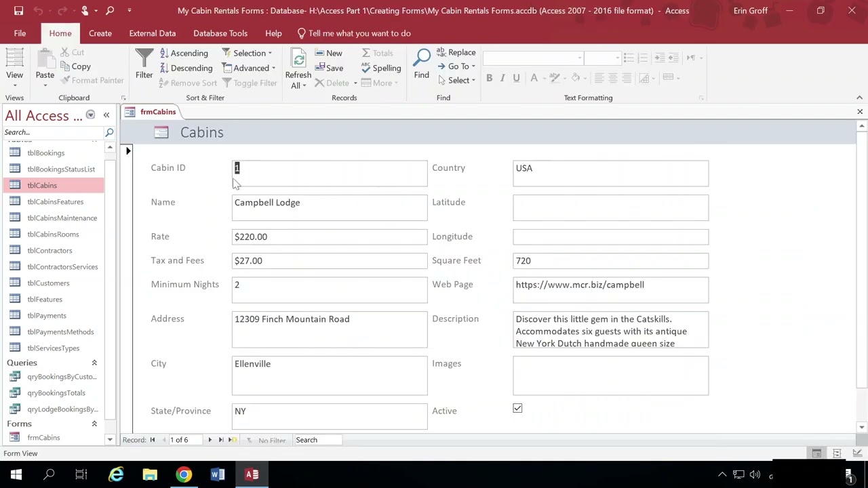The height and width of the screenshot is (488, 868).
Task: Collapse the Forms group in navigation pane
Action: (94, 424)
